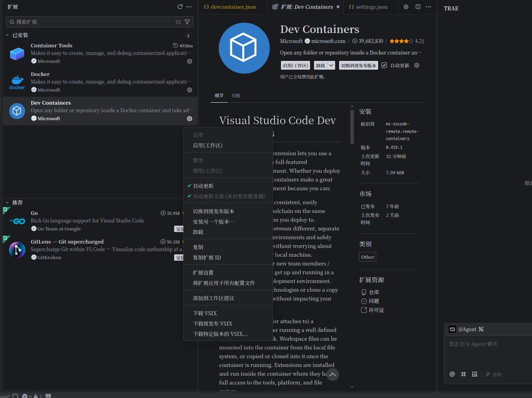The width and height of the screenshot is (532, 398).
Task: Insert @ mention in Agent chat
Action: (452, 374)
